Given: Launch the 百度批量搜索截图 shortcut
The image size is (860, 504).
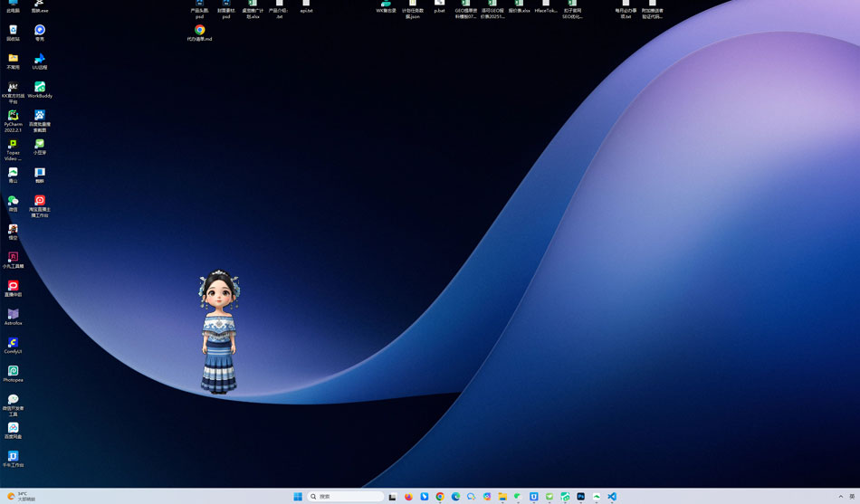Looking at the screenshot, I should click(40, 120).
